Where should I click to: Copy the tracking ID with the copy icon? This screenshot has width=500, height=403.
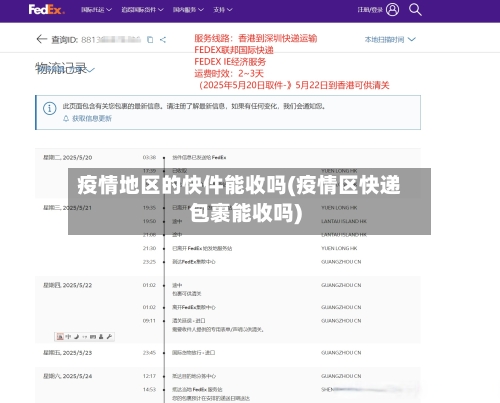tap(150, 40)
